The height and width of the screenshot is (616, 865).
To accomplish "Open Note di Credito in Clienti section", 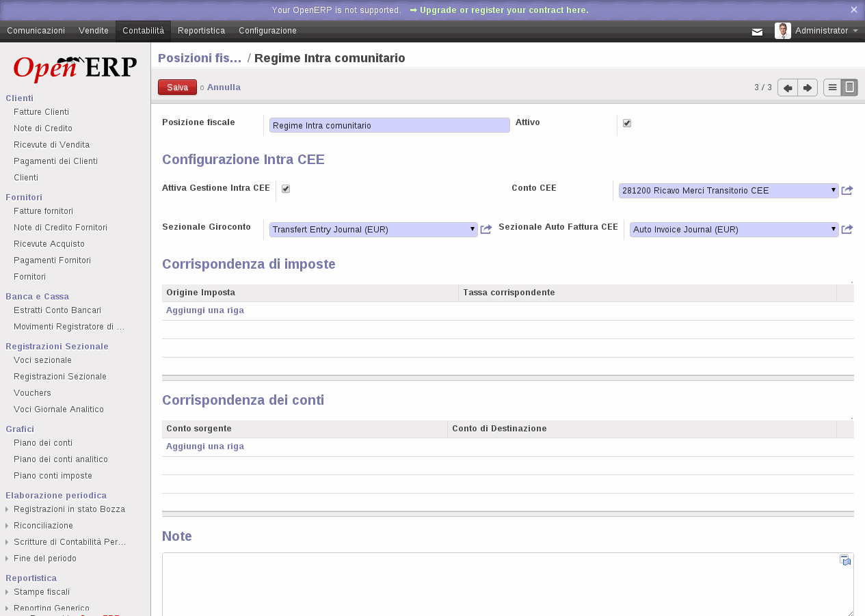I will 43,129.
